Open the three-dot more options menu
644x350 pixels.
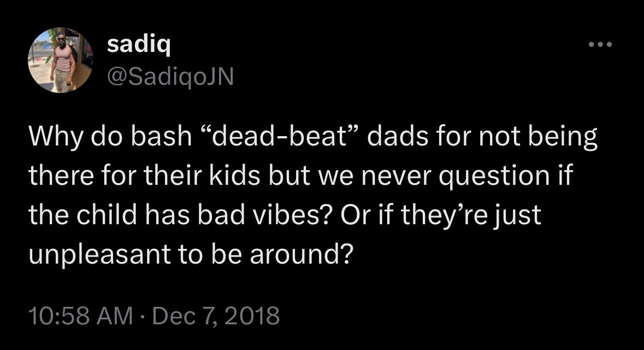tap(600, 44)
